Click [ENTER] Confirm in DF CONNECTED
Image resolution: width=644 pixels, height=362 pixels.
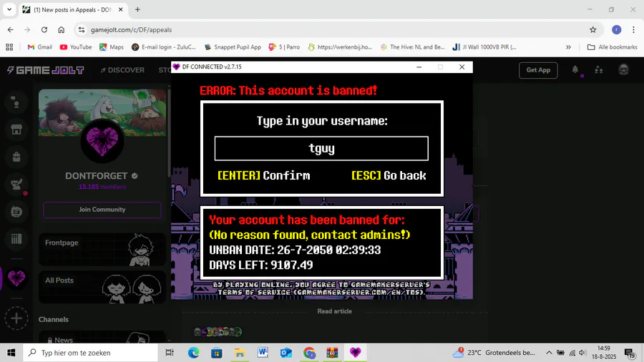point(263,176)
